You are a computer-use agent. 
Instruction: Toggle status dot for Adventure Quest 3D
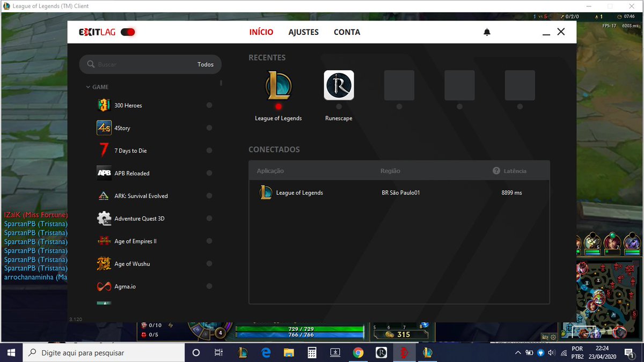[x=209, y=218]
